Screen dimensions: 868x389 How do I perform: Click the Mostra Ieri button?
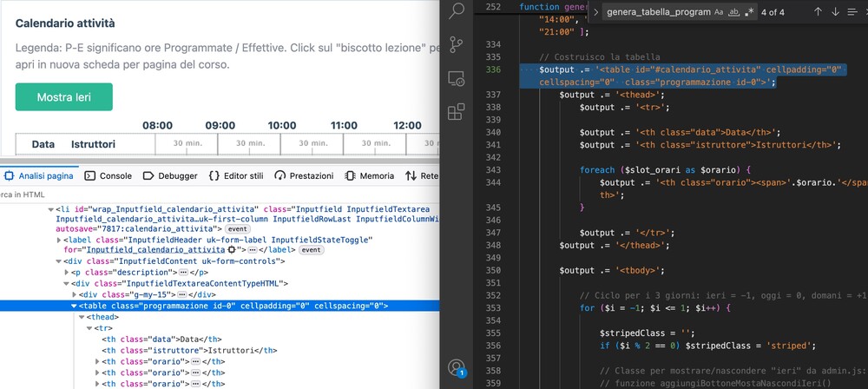tap(63, 96)
